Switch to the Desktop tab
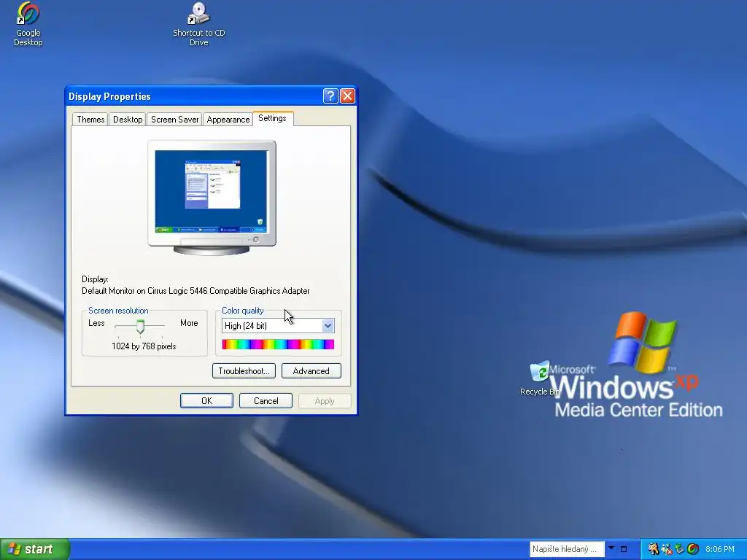 pos(128,120)
